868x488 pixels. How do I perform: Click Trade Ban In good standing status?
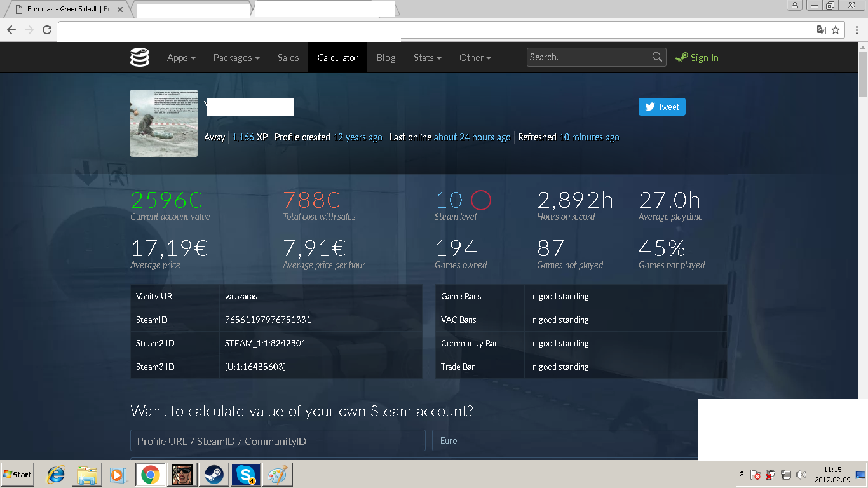pos(559,367)
